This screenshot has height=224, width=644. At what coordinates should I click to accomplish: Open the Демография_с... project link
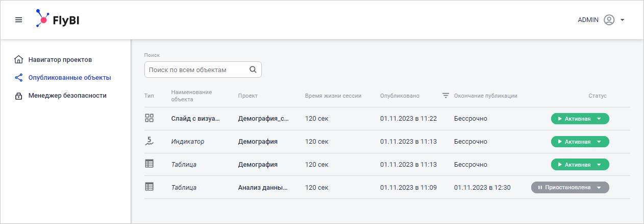tap(263, 119)
